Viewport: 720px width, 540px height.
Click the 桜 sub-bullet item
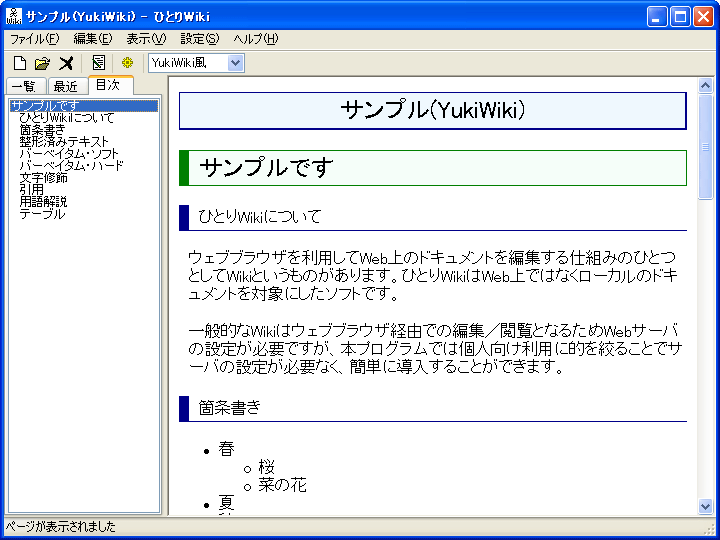(x=266, y=467)
